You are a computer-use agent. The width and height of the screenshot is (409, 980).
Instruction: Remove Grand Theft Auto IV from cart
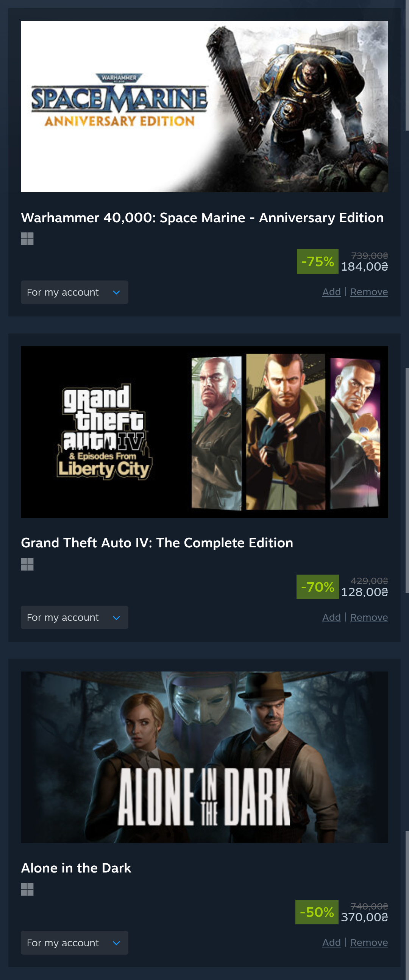pyautogui.click(x=369, y=617)
